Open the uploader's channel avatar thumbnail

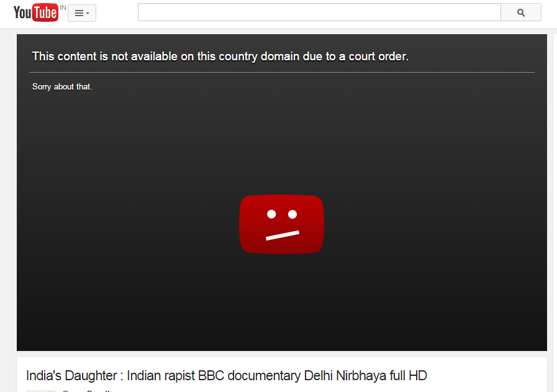point(41,391)
